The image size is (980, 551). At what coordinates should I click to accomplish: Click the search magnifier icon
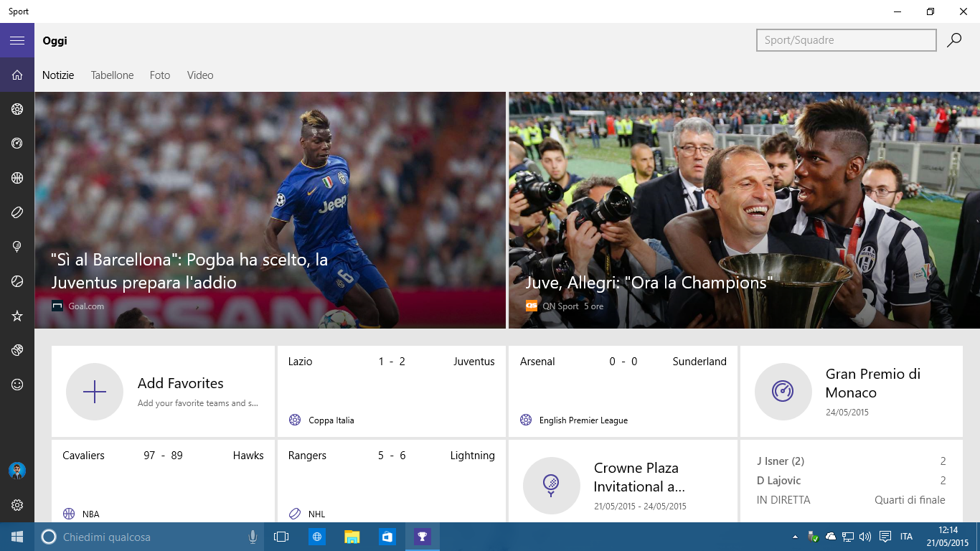(954, 40)
